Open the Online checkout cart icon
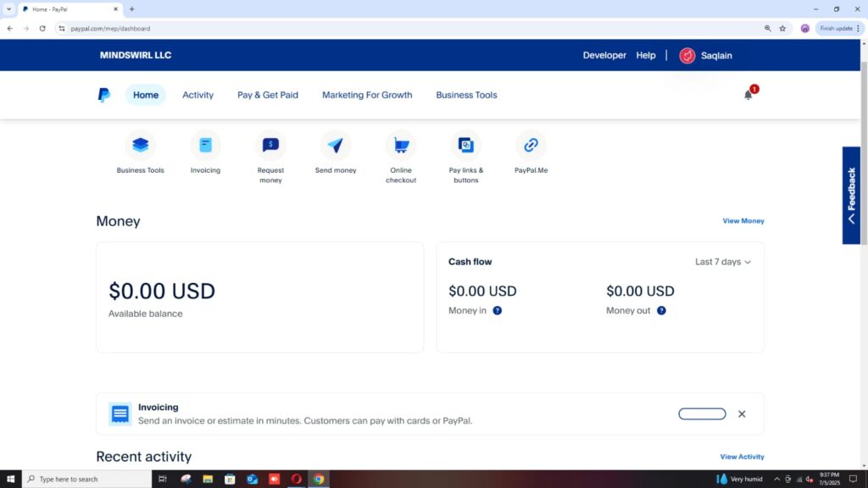Image resolution: width=868 pixels, height=488 pixels. pyautogui.click(x=401, y=146)
